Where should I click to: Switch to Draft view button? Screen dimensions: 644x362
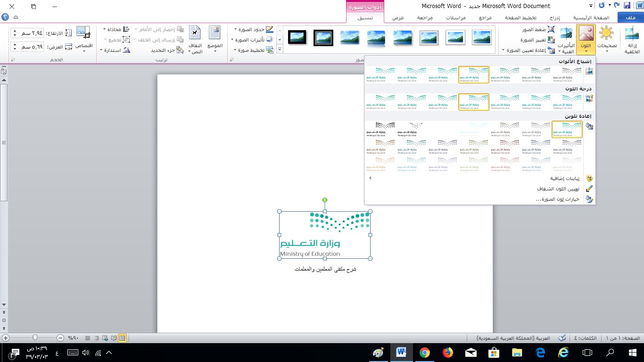pos(88,338)
